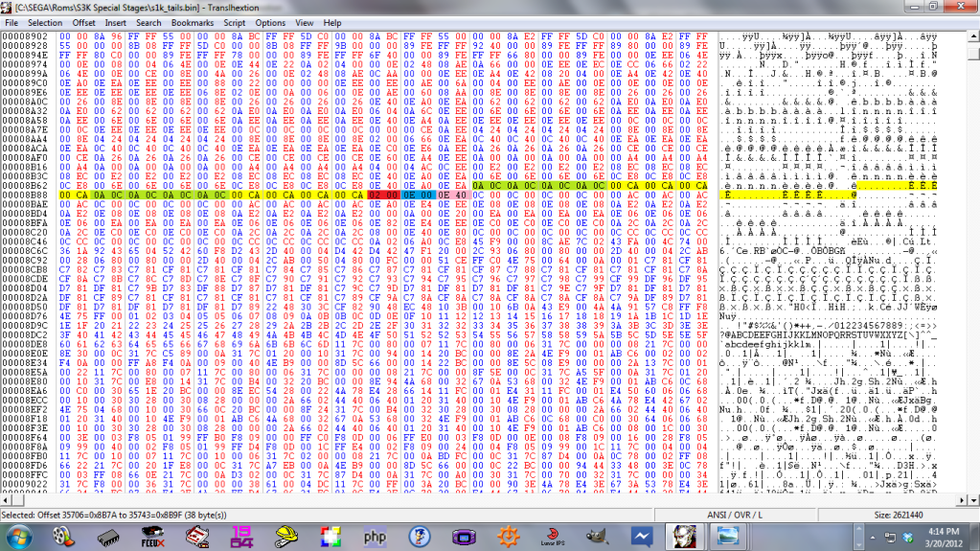980x551 pixels.
Task: Click the network tray icon
Action: tap(890, 538)
